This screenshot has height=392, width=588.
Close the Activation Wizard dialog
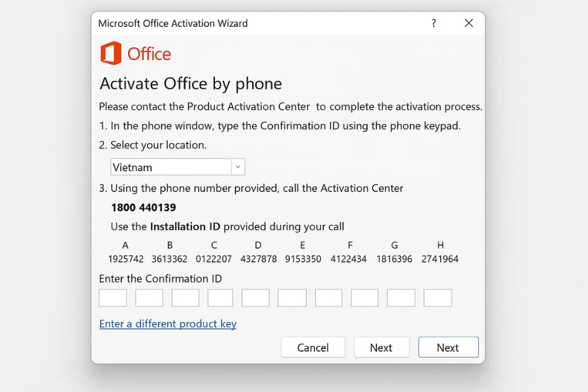click(468, 24)
